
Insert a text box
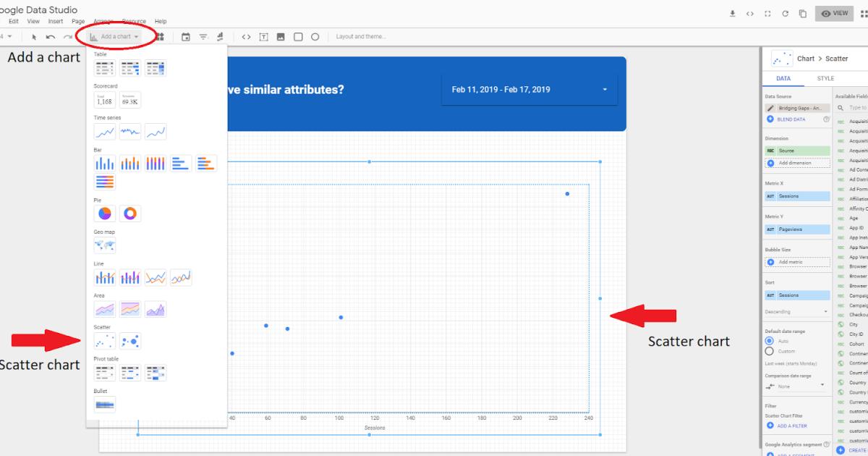(x=263, y=36)
